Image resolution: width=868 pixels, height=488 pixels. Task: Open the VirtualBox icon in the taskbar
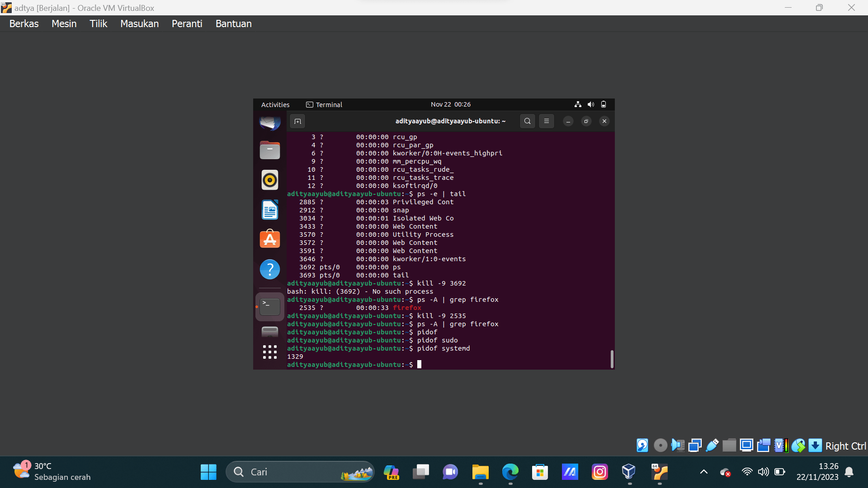[629, 472]
